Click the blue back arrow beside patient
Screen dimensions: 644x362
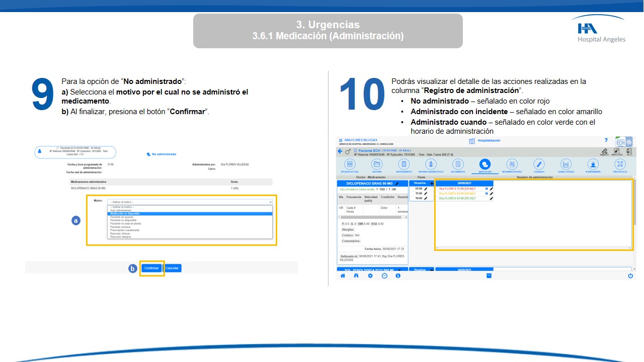pyautogui.click(x=340, y=151)
